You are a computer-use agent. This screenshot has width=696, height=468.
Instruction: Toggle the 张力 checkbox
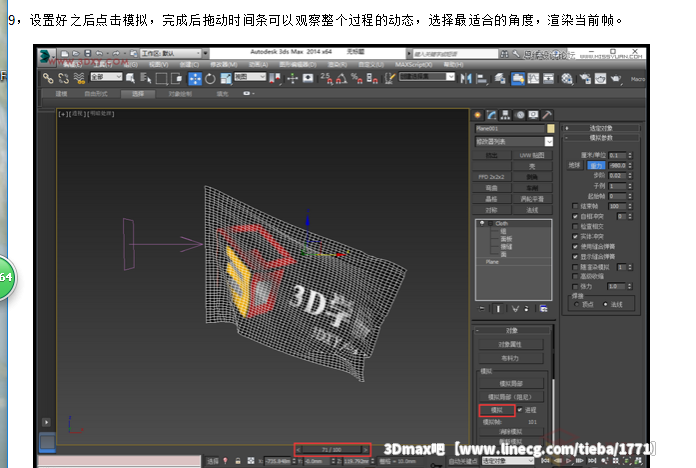[575, 286]
